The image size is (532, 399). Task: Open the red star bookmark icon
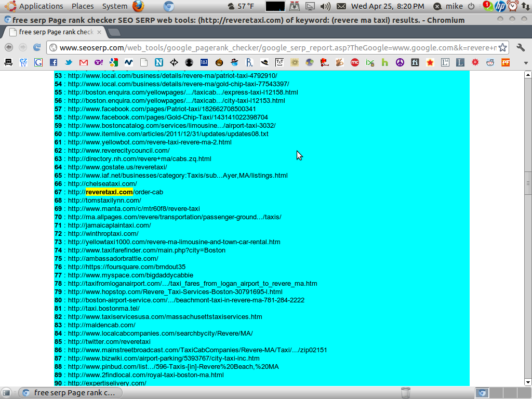click(x=430, y=62)
